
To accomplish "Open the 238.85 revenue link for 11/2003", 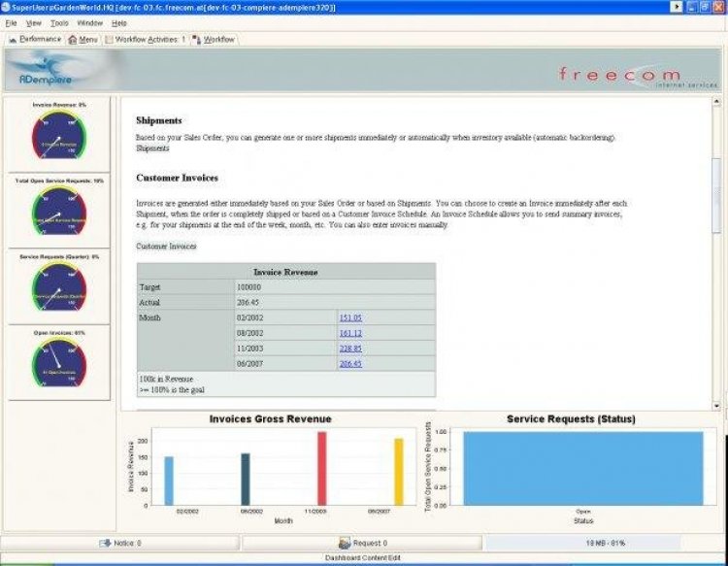I will coord(349,348).
